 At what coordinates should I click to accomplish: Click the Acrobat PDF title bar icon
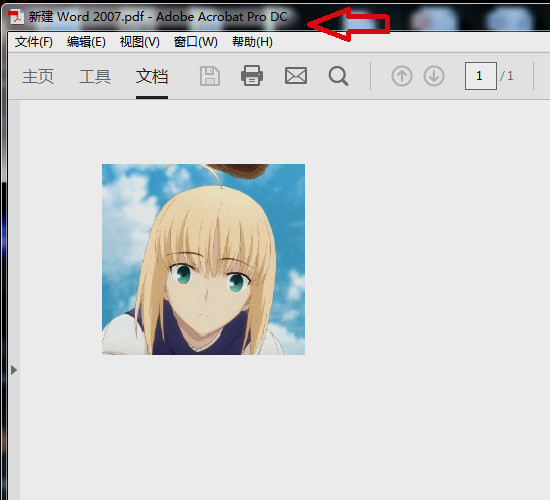[x=16, y=16]
